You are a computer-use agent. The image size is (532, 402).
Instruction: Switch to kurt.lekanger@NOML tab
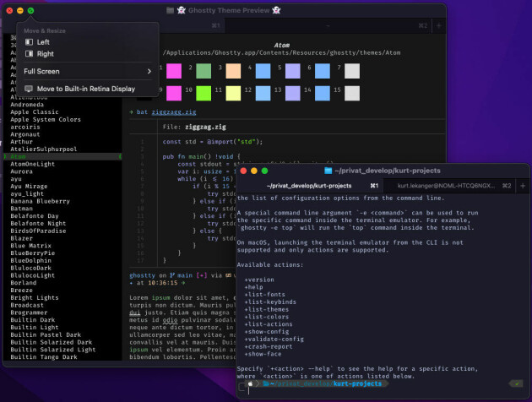[449, 186]
